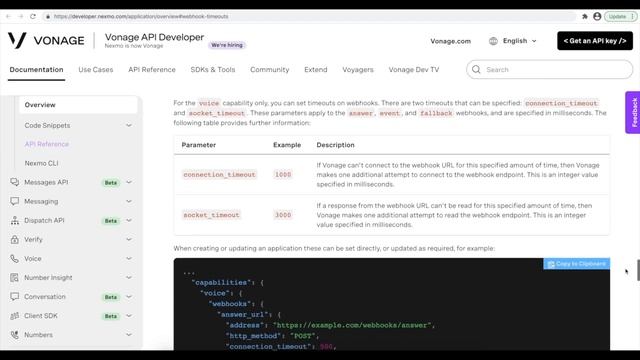Click the Messages API icon

tap(15, 182)
